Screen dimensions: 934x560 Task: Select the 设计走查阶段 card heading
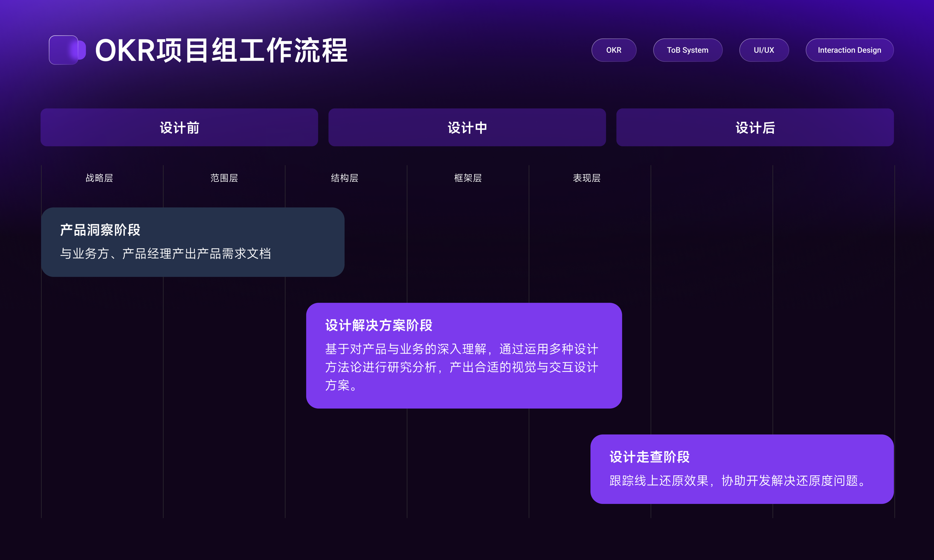(650, 457)
